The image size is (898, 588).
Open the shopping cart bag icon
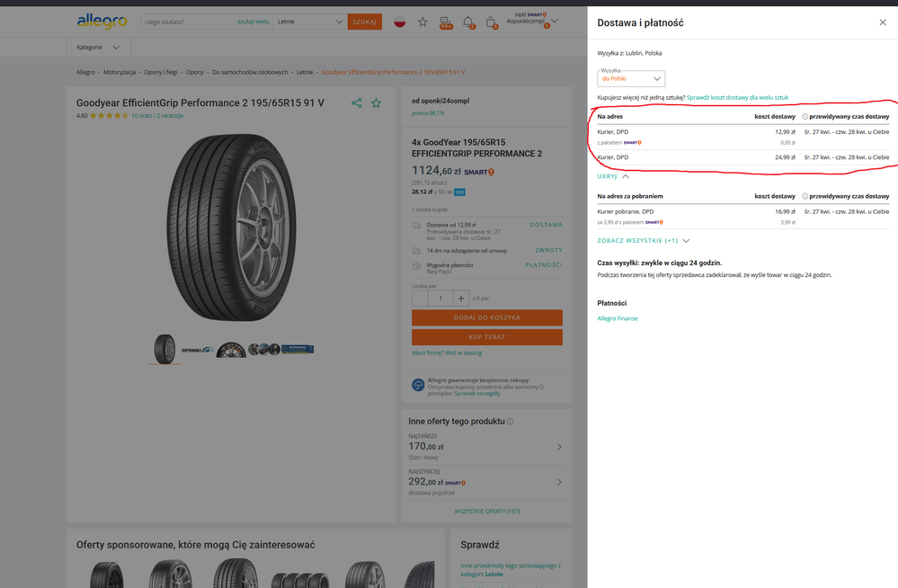(x=491, y=22)
